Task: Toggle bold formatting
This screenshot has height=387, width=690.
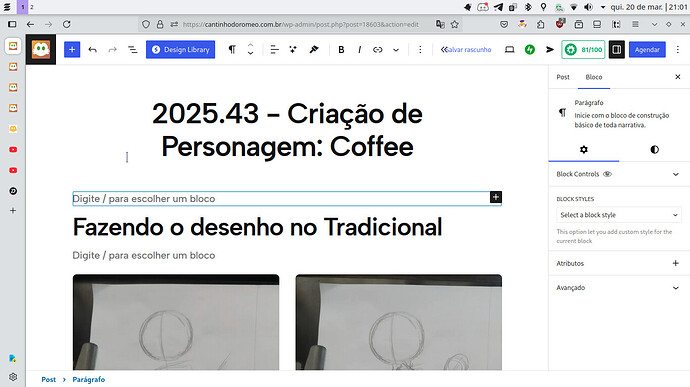Action: 341,50
